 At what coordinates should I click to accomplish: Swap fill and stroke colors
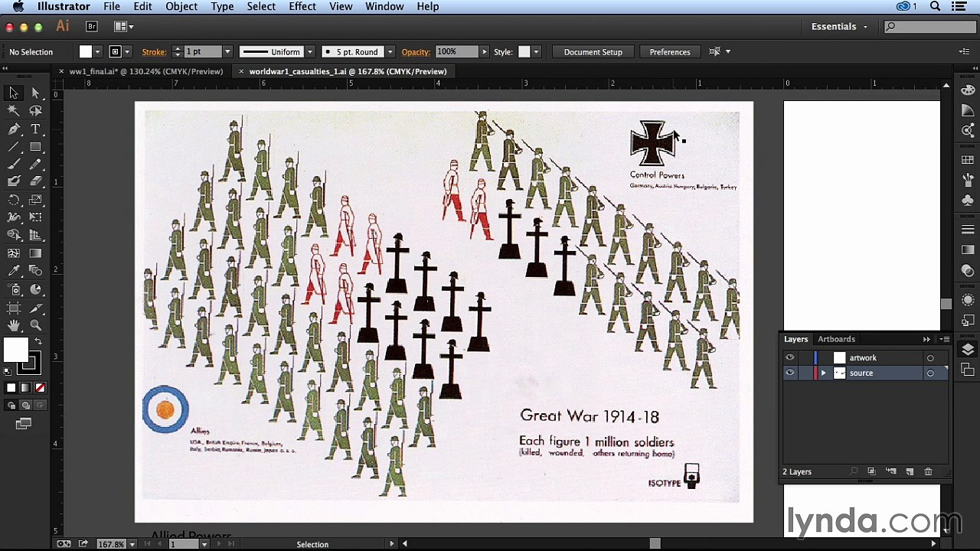tap(38, 341)
